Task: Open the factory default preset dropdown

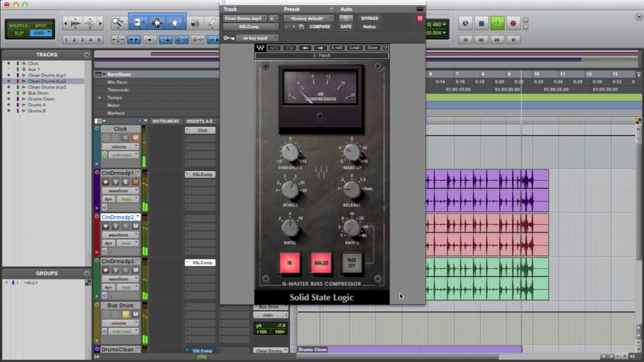Action: point(309,19)
